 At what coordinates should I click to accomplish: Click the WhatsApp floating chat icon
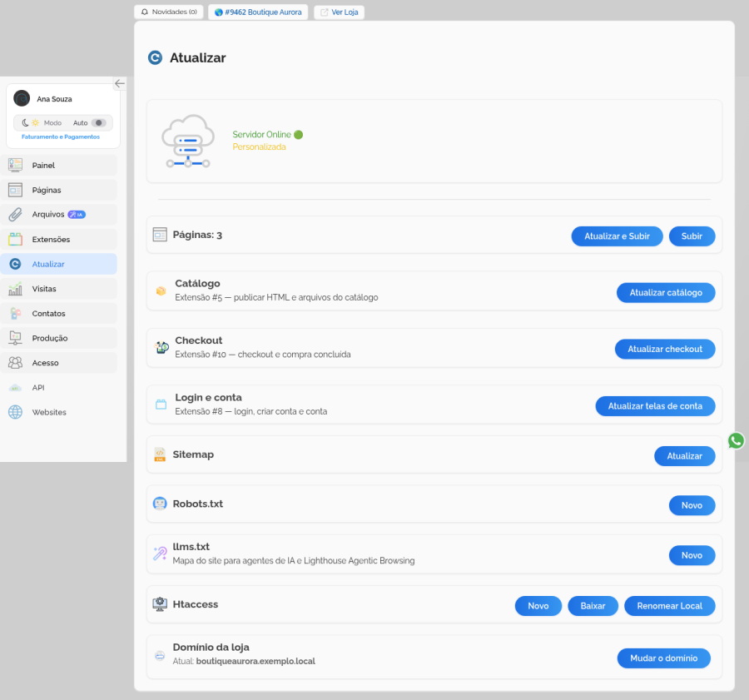736,440
